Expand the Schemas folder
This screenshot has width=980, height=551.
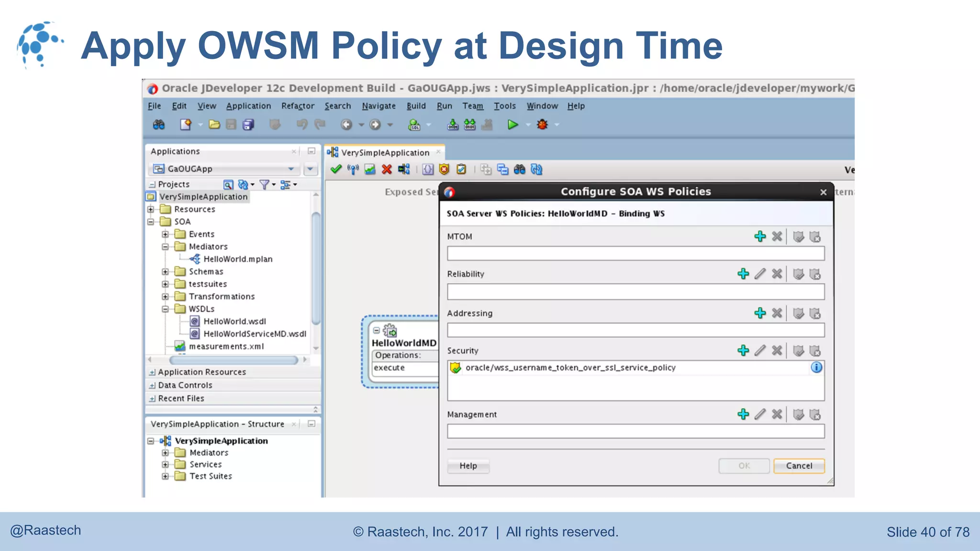[165, 271]
